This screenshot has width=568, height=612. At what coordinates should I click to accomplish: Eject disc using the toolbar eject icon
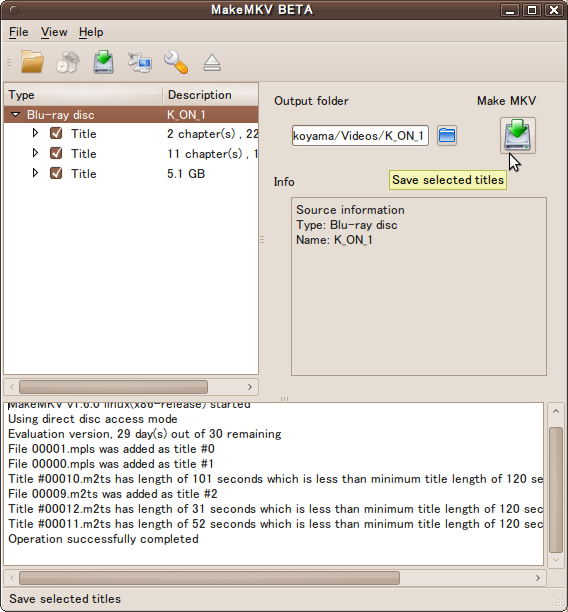click(x=212, y=63)
